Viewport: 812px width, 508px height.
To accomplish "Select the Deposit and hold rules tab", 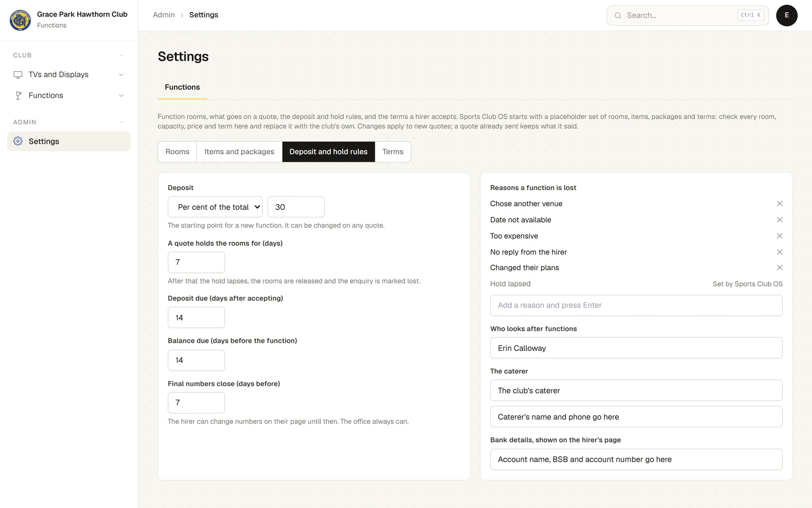I will coord(328,152).
